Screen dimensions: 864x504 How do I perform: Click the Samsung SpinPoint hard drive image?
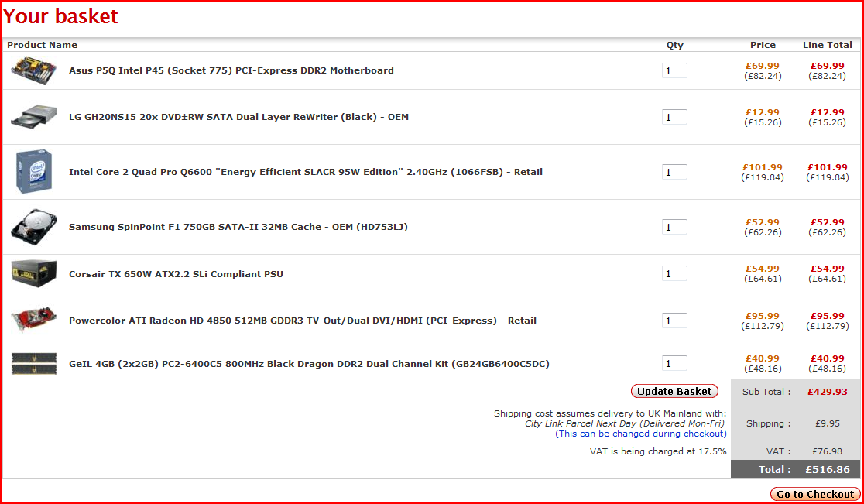click(x=34, y=227)
